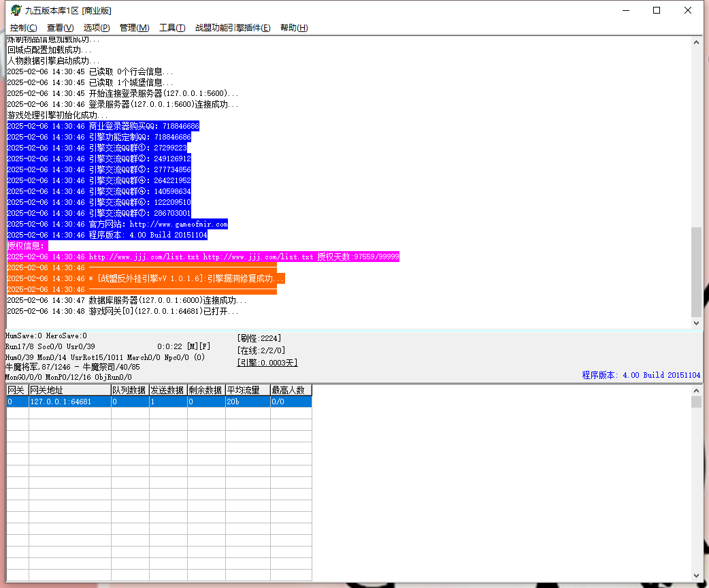
Task: Click the 20b average traffic cell
Action: click(248, 402)
